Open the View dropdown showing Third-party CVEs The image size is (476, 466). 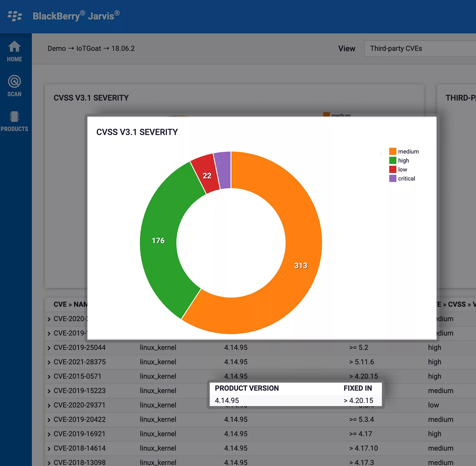coord(420,48)
